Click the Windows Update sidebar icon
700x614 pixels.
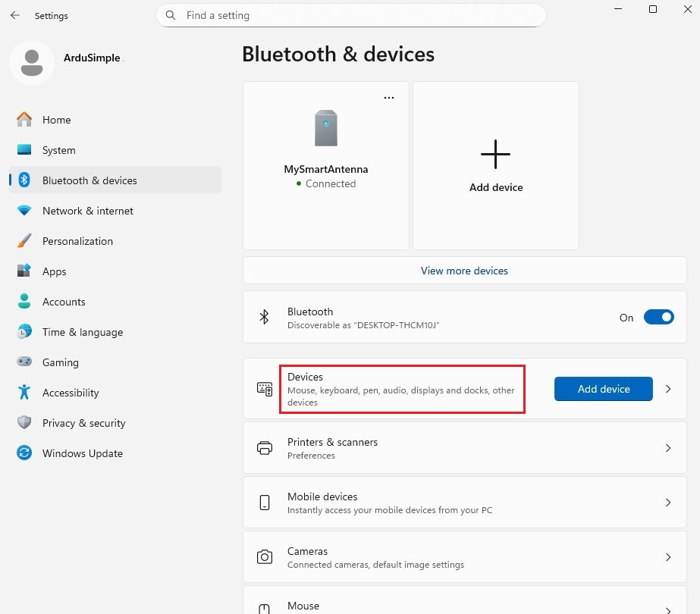pos(24,453)
